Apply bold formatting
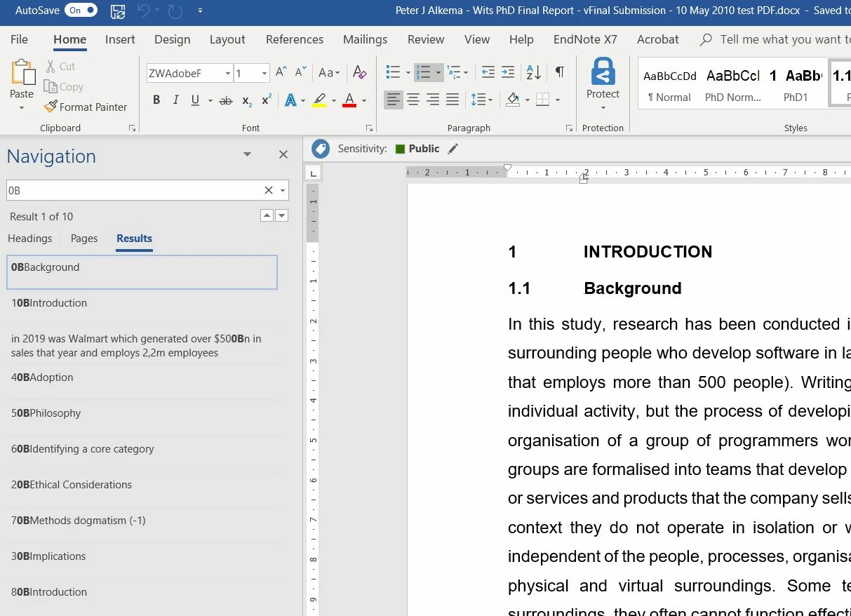This screenshot has height=616, width=851. coord(156,100)
